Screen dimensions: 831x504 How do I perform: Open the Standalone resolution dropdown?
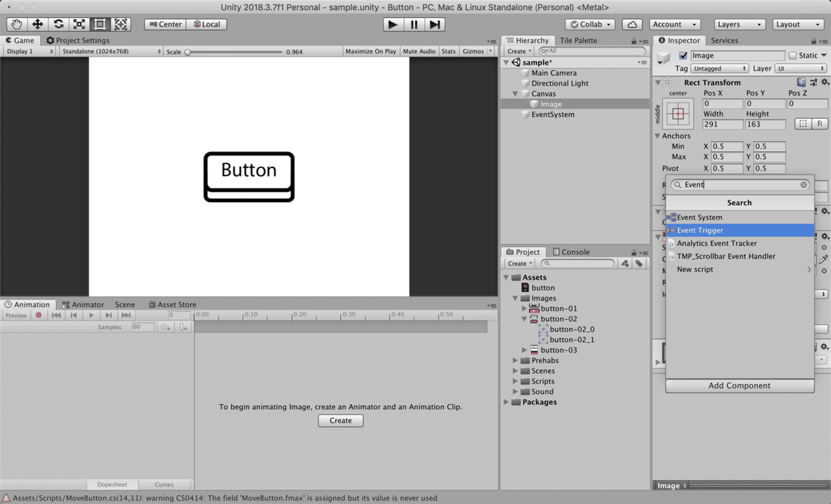click(x=110, y=51)
